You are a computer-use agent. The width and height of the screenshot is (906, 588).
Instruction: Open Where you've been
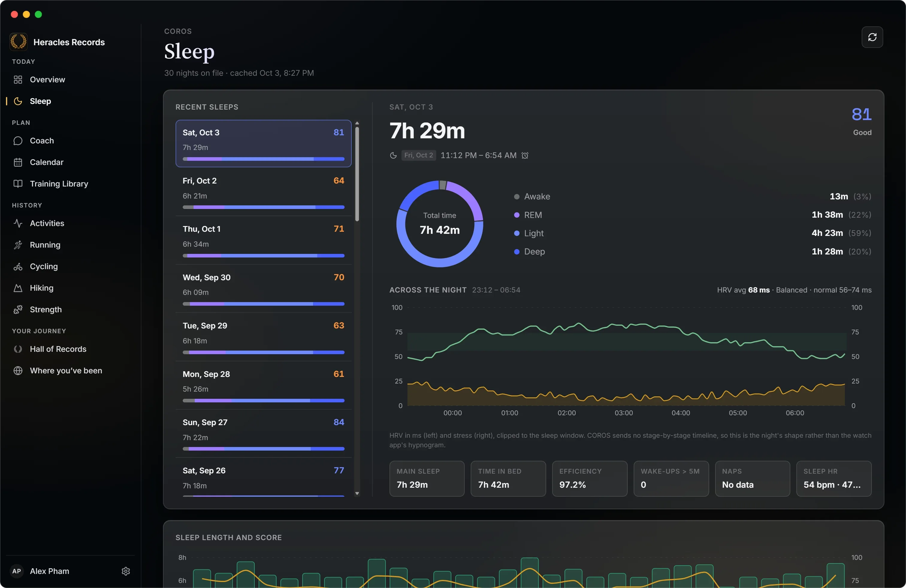(70, 370)
